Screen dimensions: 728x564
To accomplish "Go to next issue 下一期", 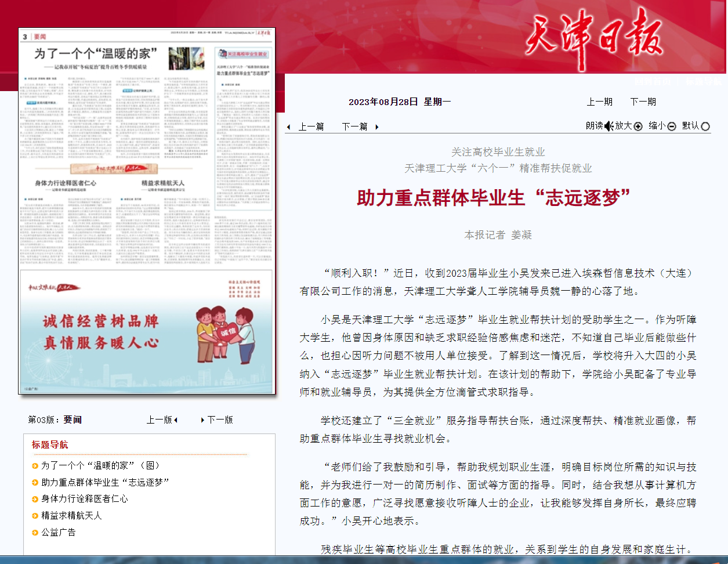I will 643,102.
